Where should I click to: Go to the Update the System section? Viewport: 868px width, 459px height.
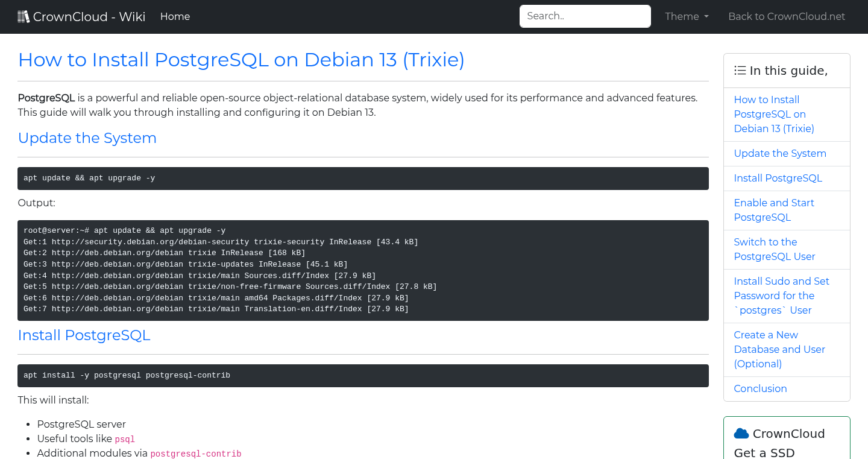click(x=780, y=153)
